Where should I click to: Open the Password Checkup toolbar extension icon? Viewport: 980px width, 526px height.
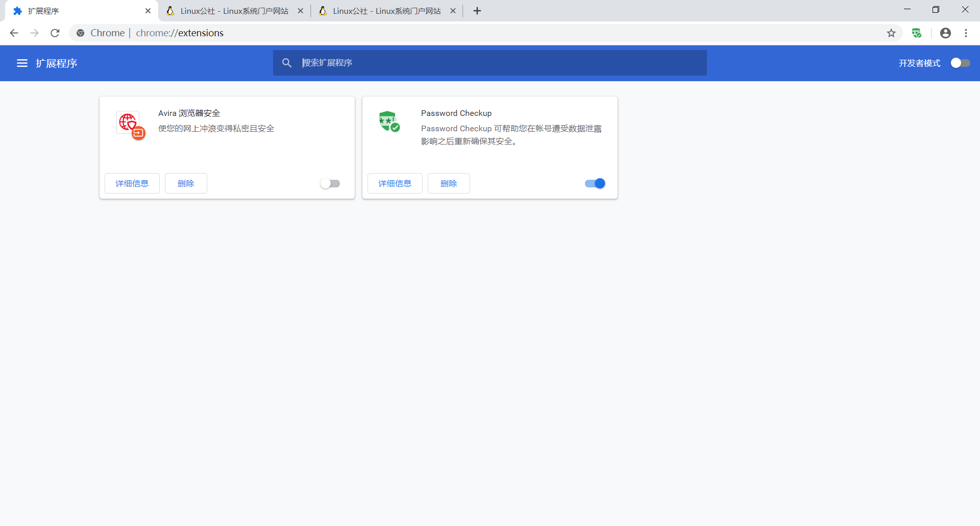(x=917, y=33)
